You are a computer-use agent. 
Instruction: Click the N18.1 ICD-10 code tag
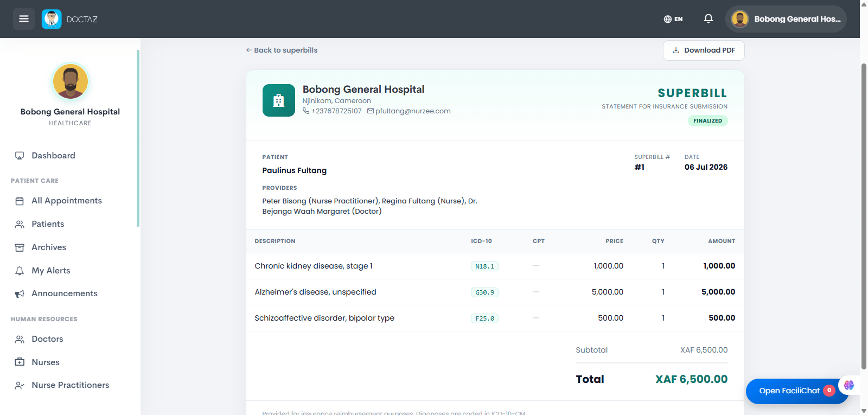click(x=484, y=266)
